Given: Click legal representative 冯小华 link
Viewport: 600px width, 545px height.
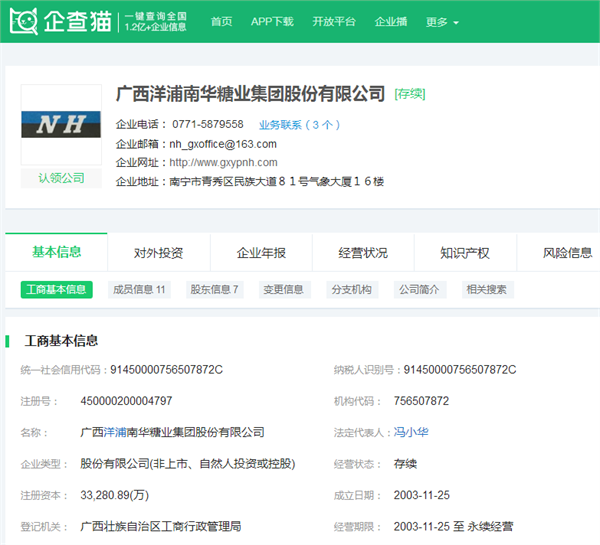Looking at the screenshot, I should click(x=411, y=432).
